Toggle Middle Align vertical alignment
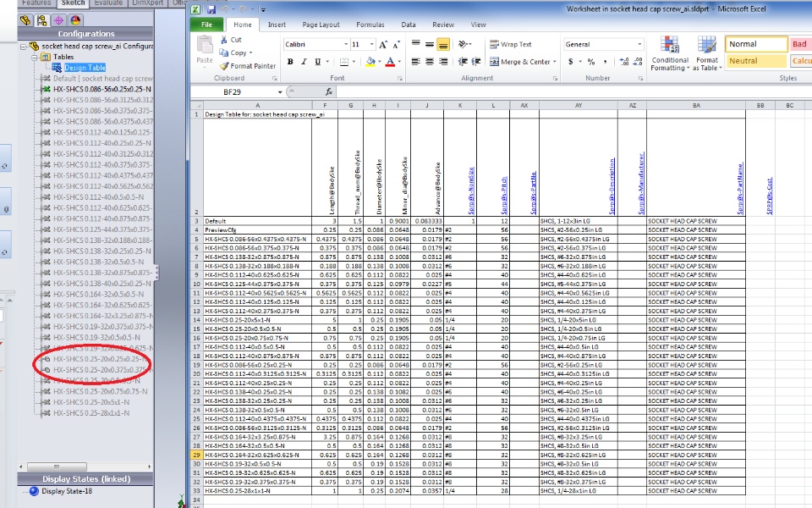Image resolution: width=812 pixels, height=508 pixels. click(x=430, y=45)
